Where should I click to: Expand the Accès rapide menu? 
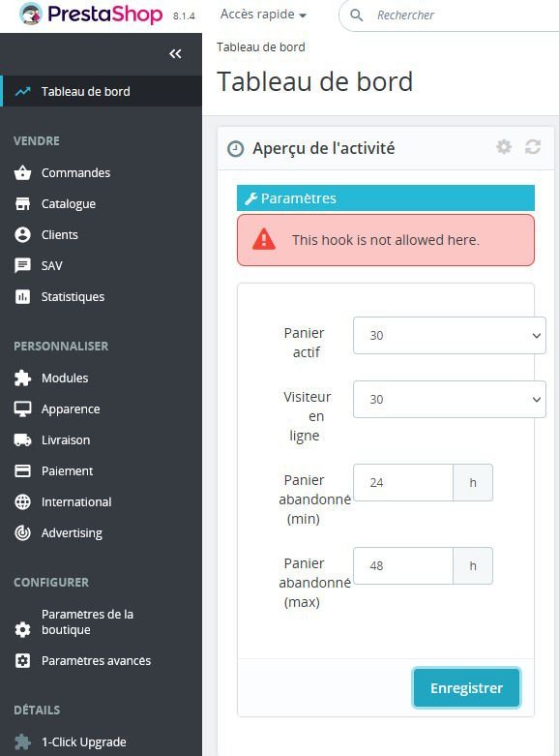263,15
